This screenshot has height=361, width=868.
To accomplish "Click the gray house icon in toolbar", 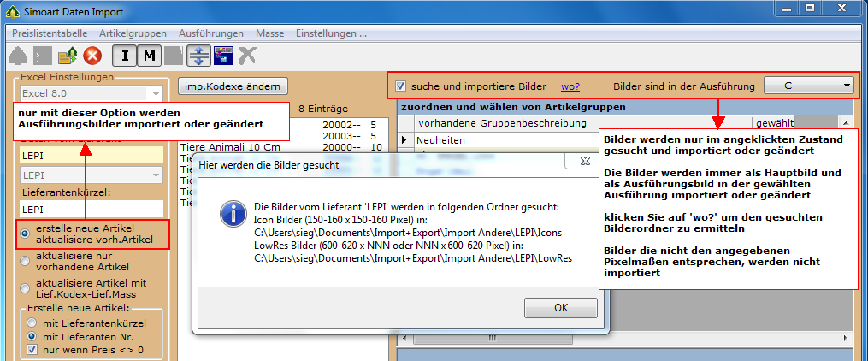I will click(x=18, y=56).
